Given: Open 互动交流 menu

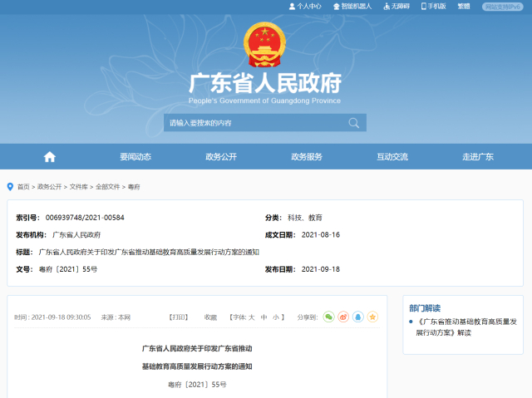Looking at the screenshot, I should 392,156.
